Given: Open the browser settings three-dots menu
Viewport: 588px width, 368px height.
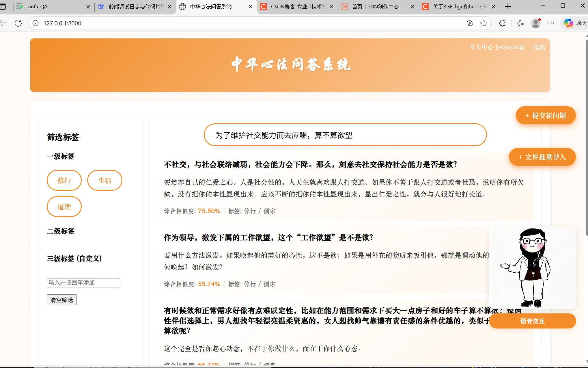Looking at the screenshot, I should pos(551,23).
